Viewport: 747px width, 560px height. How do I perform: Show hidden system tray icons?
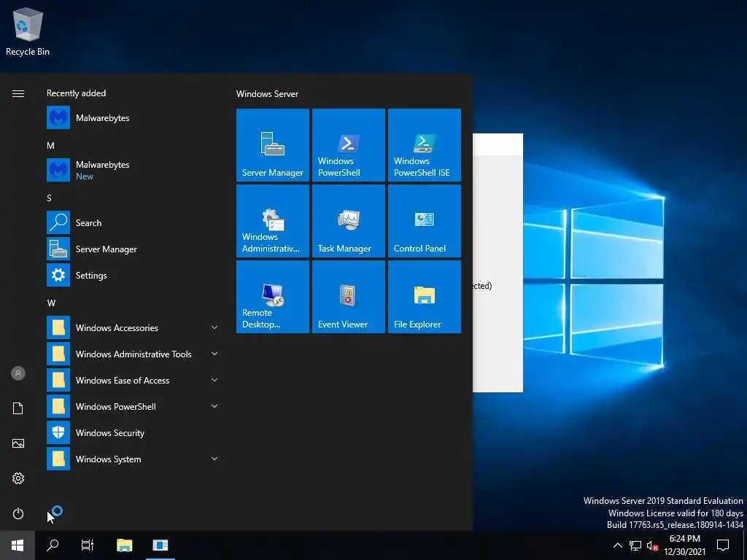(617, 545)
